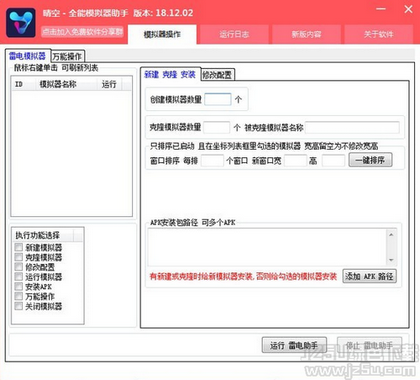Open the 关于软件 tab

[x=379, y=34]
